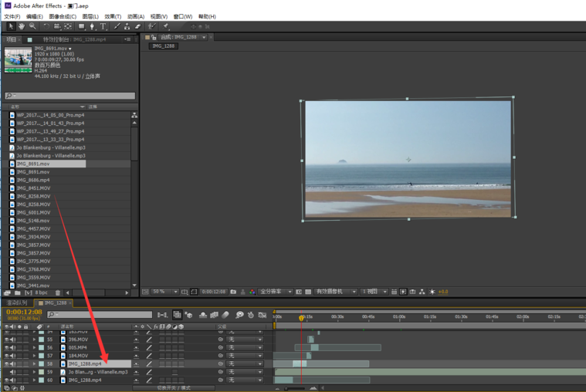Mute audio of layer 59 Villanelle.mp3
The image size is (586, 392).
click(12, 372)
